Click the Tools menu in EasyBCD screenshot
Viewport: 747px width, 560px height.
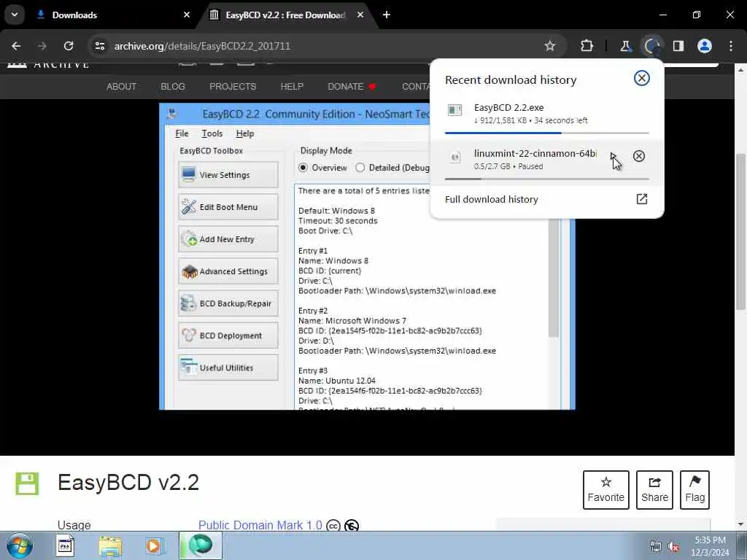(x=212, y=134)
